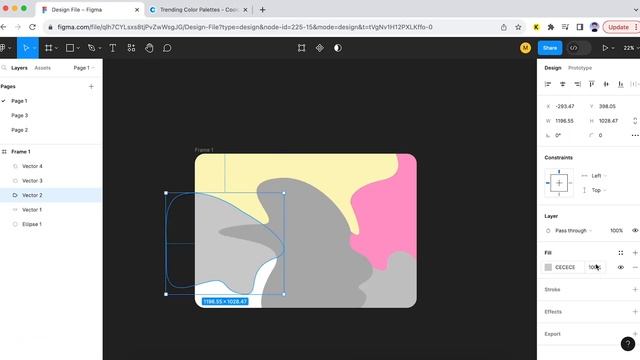The width and height of the screenshot is (640, 360).
Task: Open the Left horizontal constraint dropdown
Action: (599, 176)
